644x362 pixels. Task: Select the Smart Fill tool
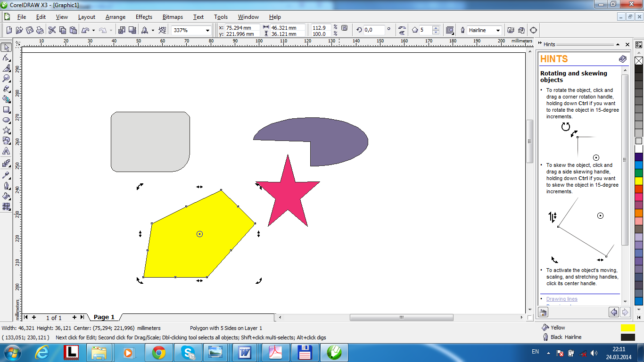tap(7, 99)
